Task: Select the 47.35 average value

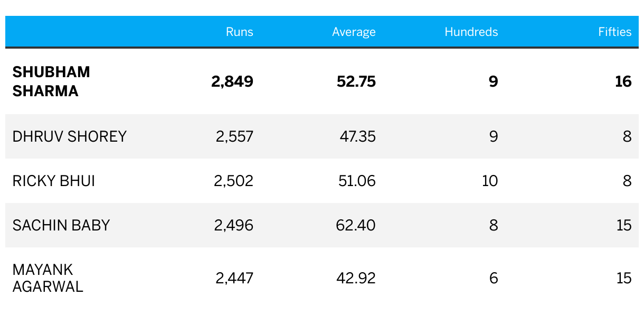Action: point(358,136)
